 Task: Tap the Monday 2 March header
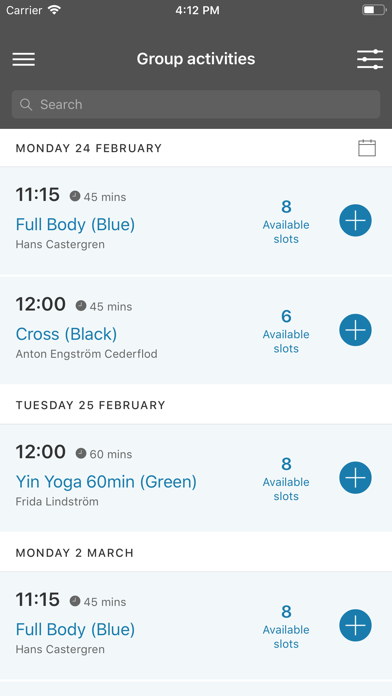[x=75, y=553]
